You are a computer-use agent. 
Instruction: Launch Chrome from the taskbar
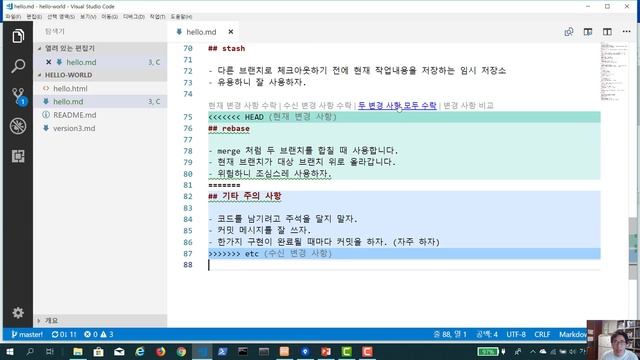pyautogui.click(x=182, y=351)
